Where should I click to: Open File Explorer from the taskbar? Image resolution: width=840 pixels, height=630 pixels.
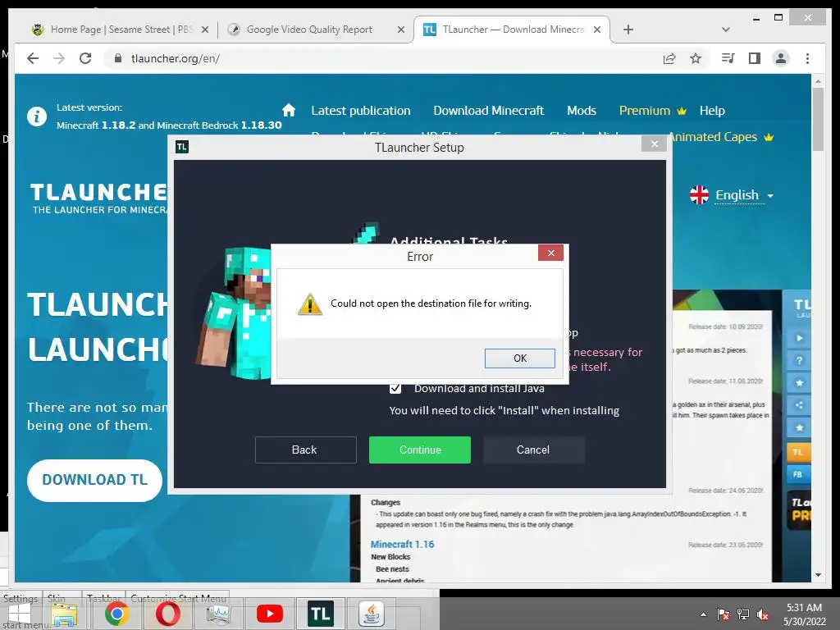click(64, 614)
